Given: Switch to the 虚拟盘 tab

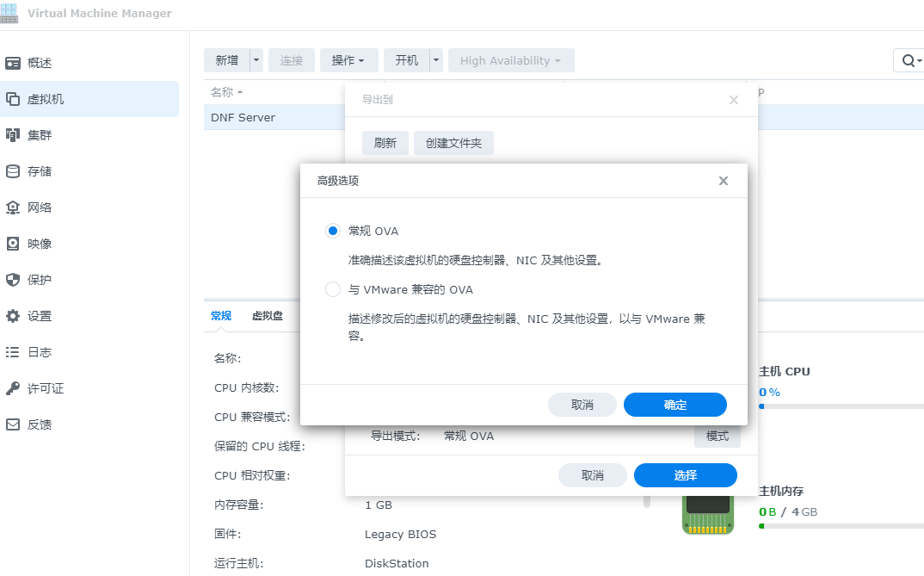Looking at the screenshot, I should pos(267,316).
